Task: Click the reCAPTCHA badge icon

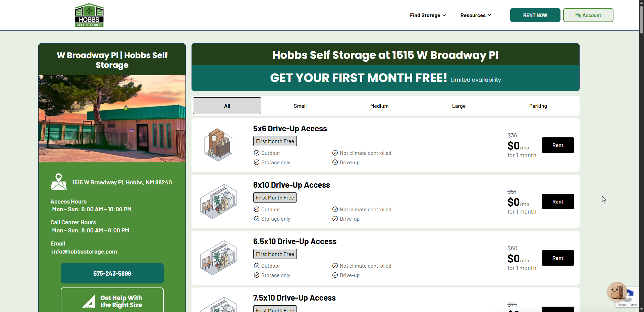Action: coord(631,296)
